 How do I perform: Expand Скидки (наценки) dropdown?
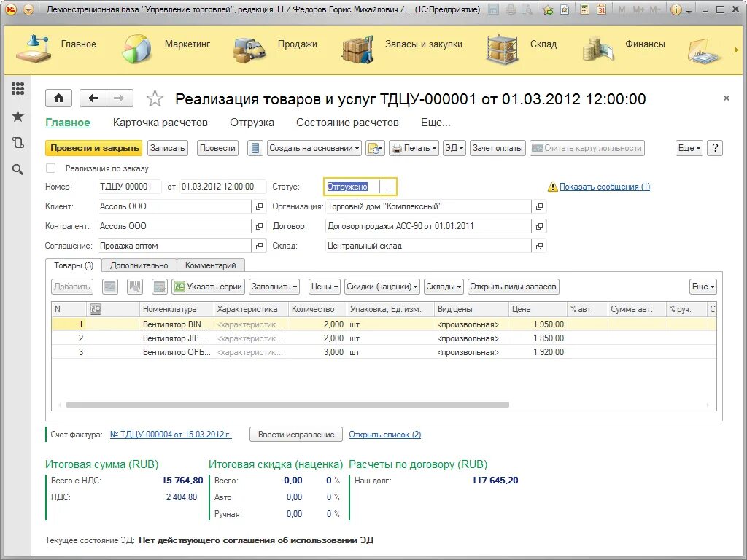coord(382,287)
